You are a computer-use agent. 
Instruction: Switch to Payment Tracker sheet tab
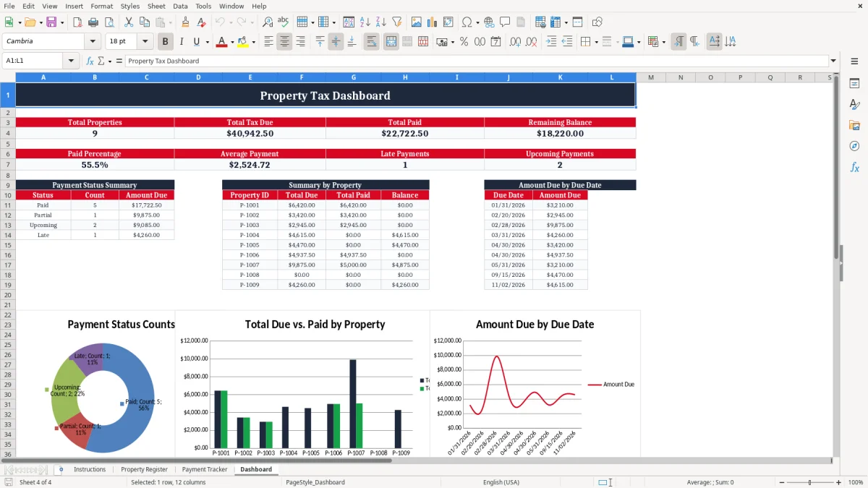point(205,469)
